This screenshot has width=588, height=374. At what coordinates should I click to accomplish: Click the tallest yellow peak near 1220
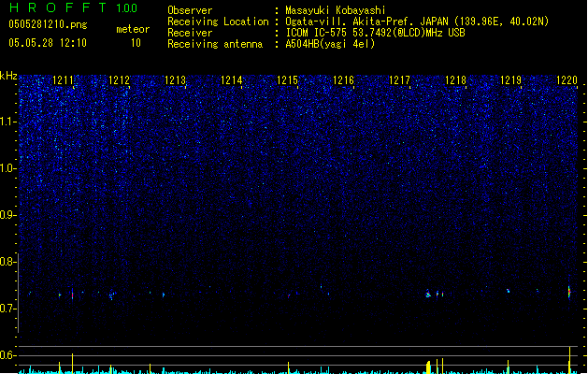pyautogui.click(x=569, y=360)
